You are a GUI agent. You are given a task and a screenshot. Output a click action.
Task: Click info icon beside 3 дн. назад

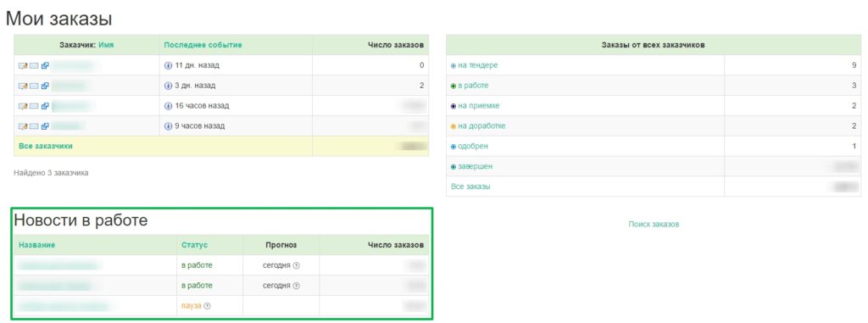[169, 86]
